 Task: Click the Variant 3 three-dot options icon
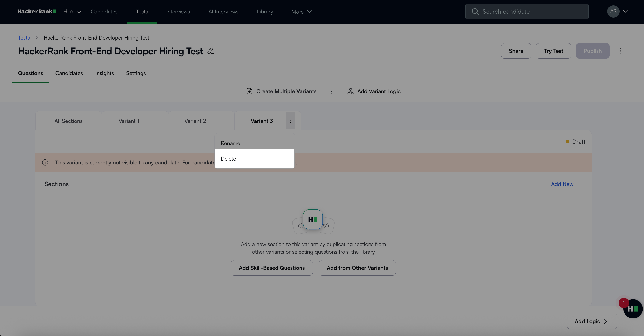pyautogui.click(x=290, y=121)
